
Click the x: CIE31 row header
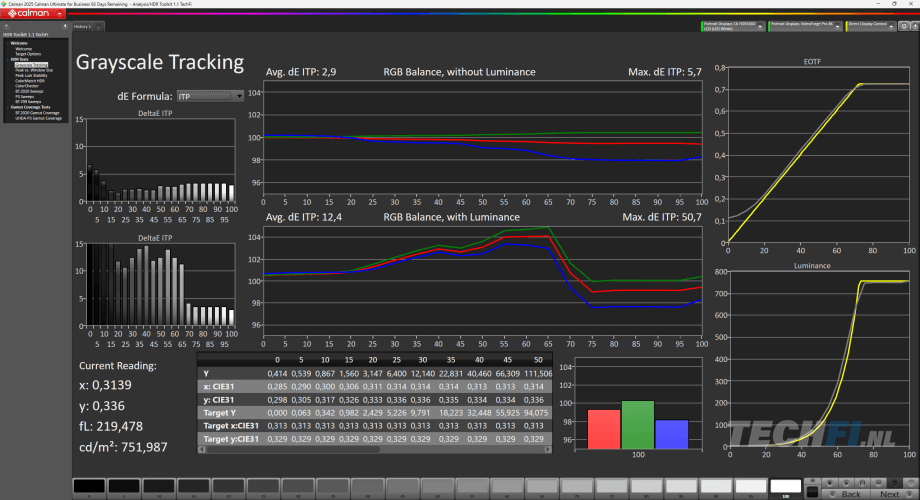[219, 387]
